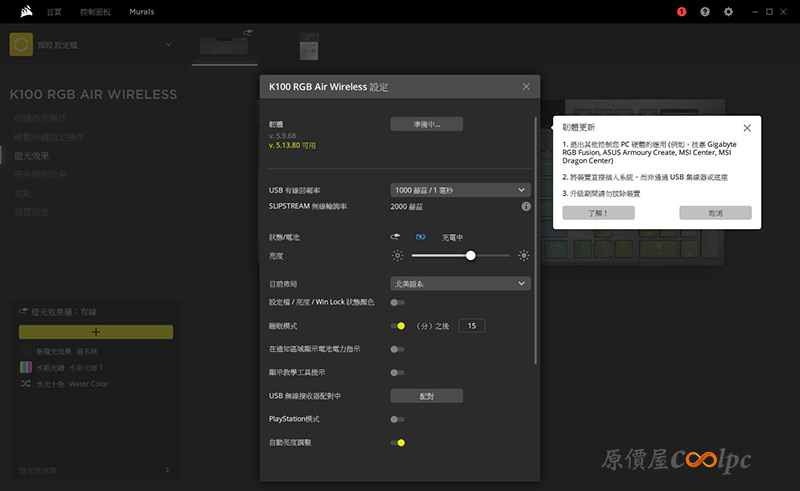Close the K100 RGB Air Wireless 設定 dialog

(x=526, y=87)
